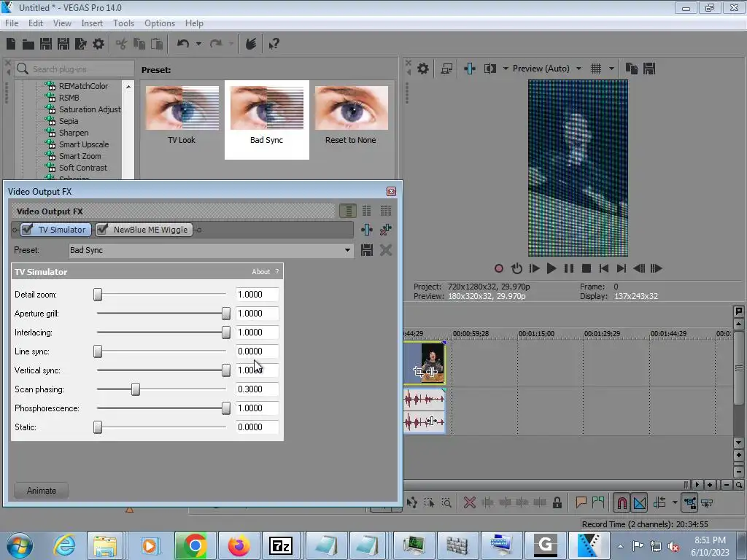Toggle the Loop Playback button in preview
747x560 pixels.
click(x=516, y=268)
